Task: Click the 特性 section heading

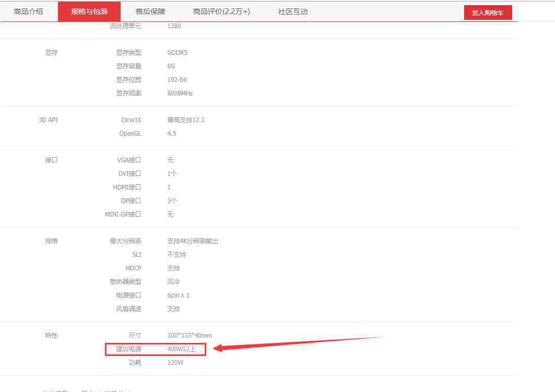Action: 51,336
